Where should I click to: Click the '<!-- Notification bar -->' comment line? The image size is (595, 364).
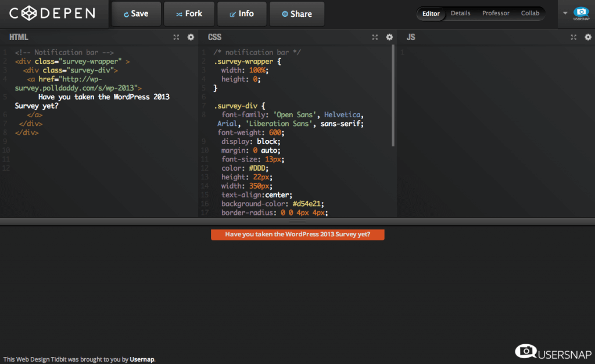click(64, 52)
